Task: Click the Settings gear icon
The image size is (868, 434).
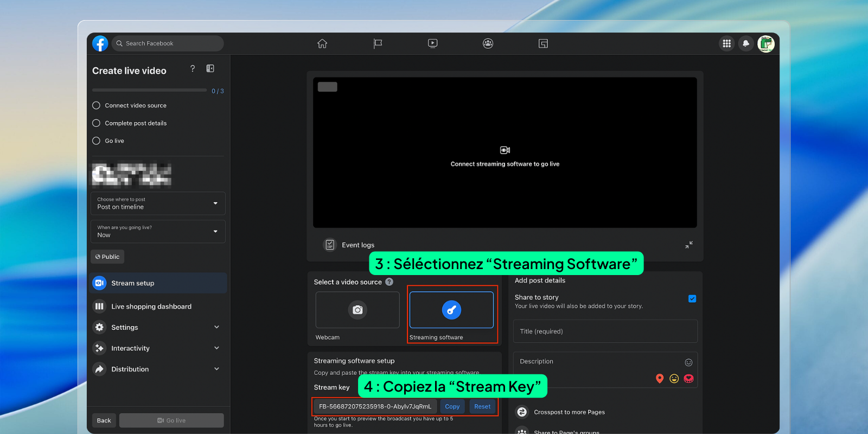Action: pyautogui.click(x=99, y=327)
